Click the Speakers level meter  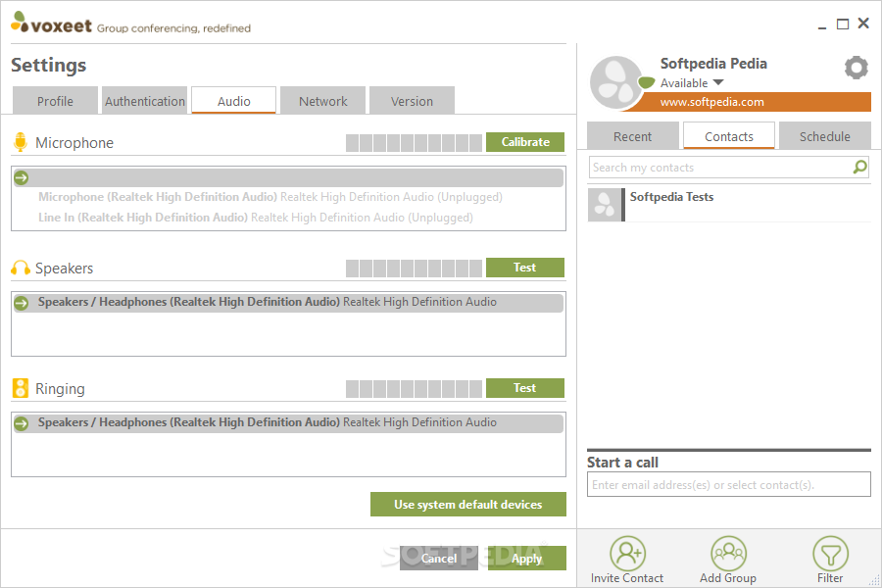(x=414, y=269)
